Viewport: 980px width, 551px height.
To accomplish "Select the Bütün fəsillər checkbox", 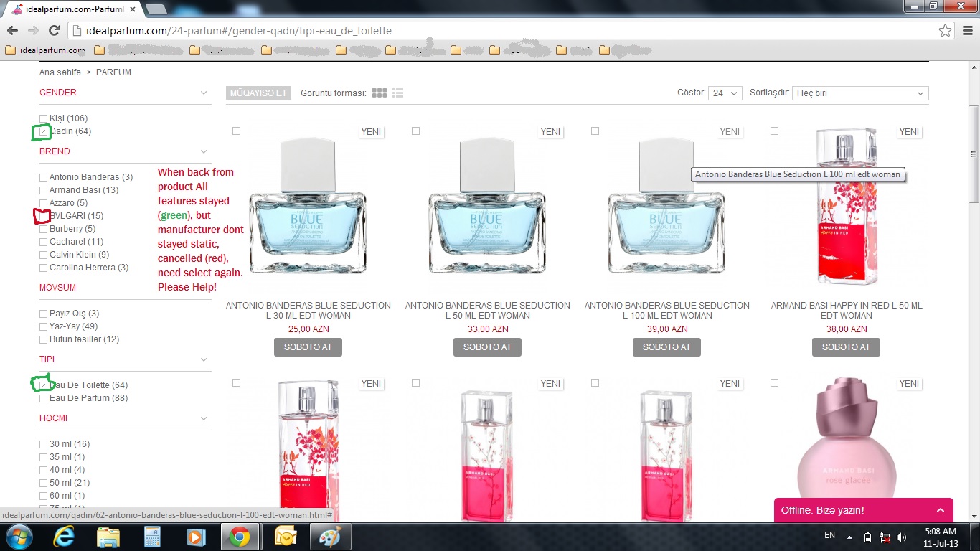I will click(44, 339).
